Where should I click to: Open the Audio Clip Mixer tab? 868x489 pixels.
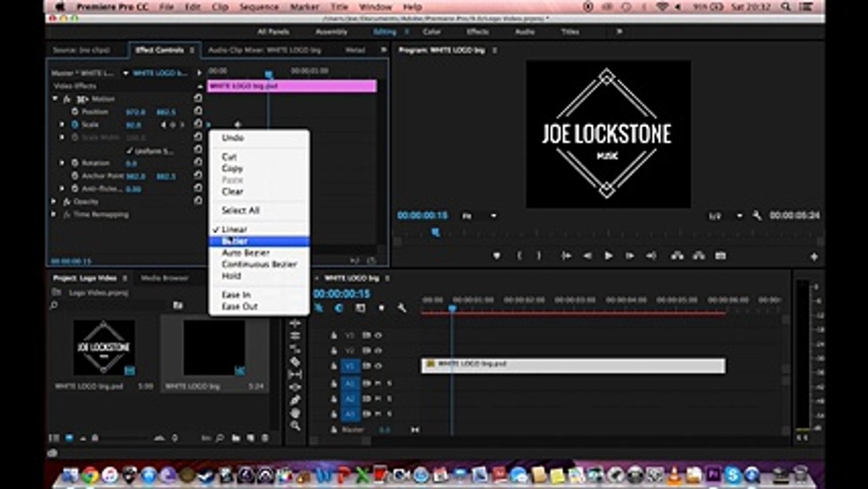pyautogui.click(x=265, y=50)
